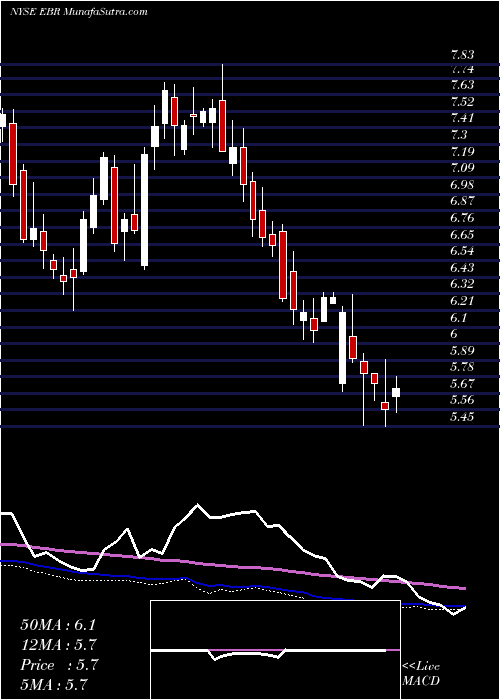500x700 pixels.
Task: Click the 6.54 price axis label
Action: coord(462,251)
